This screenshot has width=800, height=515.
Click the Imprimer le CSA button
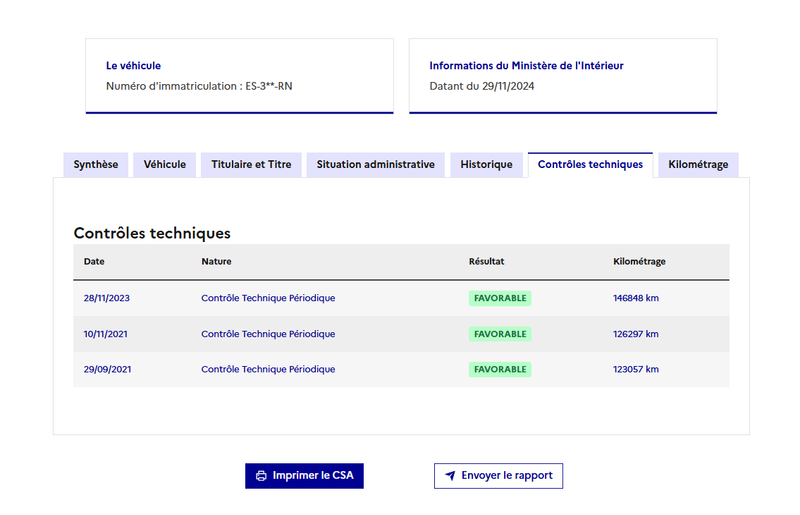[x=304, y=476]
